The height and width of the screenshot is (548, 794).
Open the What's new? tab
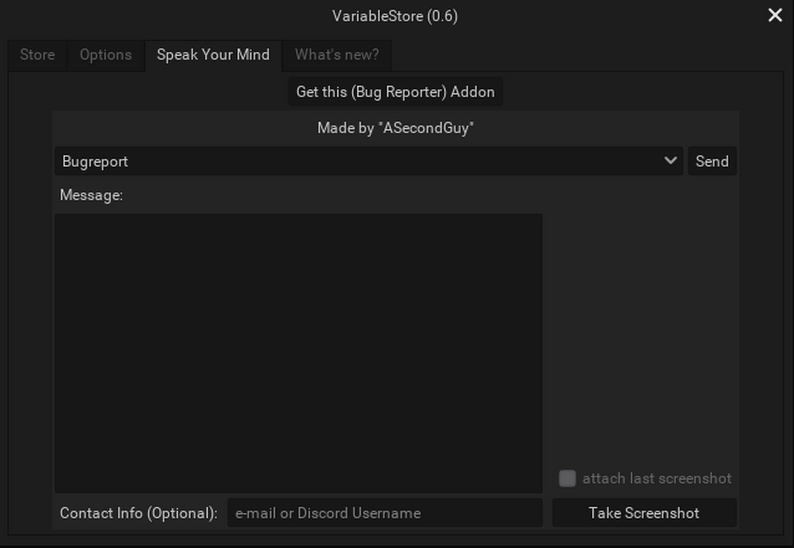(x=336, y=55)
